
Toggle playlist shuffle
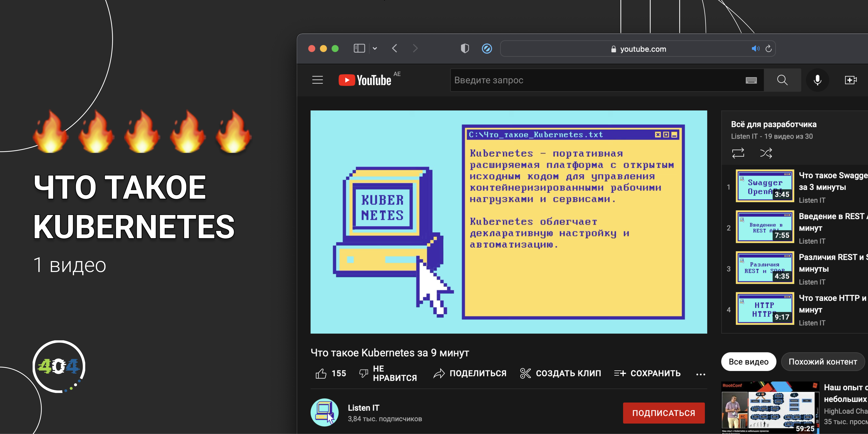click(x=766, y=153)
